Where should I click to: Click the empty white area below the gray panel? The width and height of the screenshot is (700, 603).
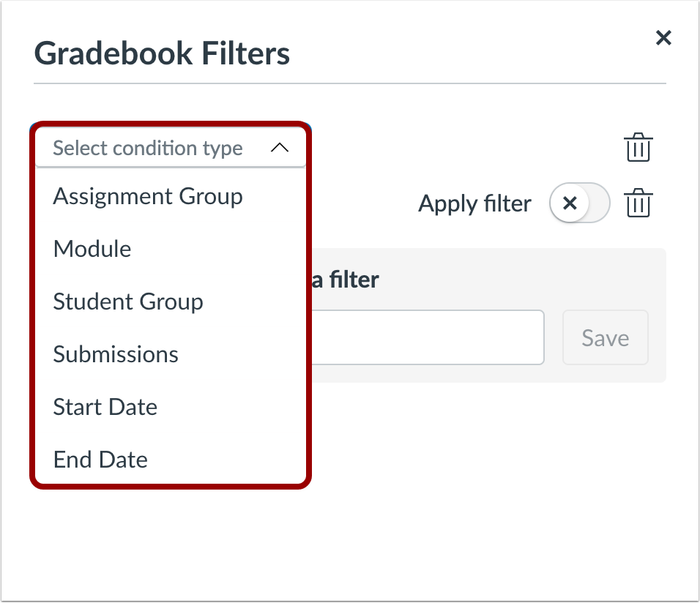point(483,476)
